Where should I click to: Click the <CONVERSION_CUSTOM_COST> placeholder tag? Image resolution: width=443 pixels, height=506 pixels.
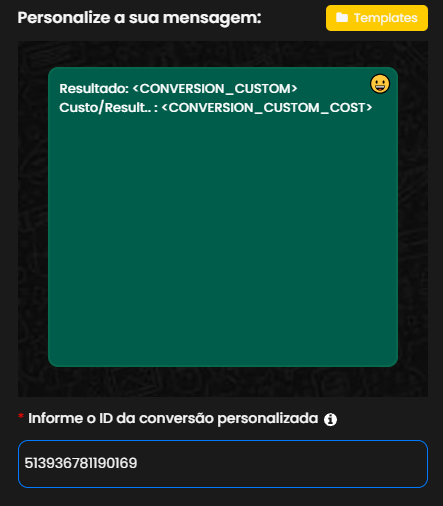pyautogui.click(x=267, y=108)
